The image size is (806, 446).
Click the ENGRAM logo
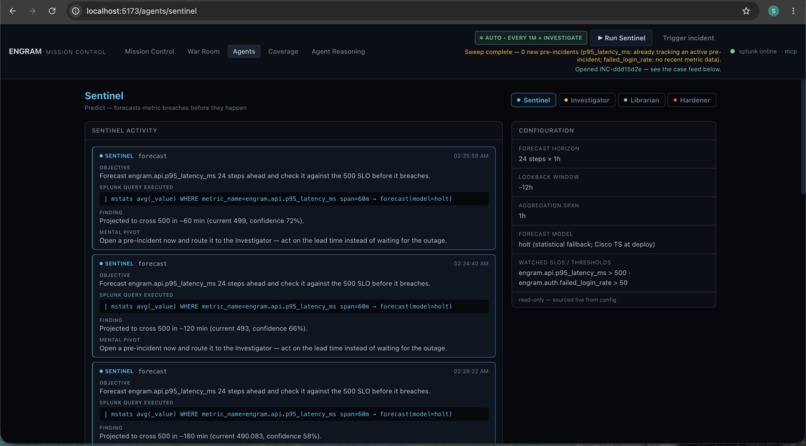coord(25,51)
